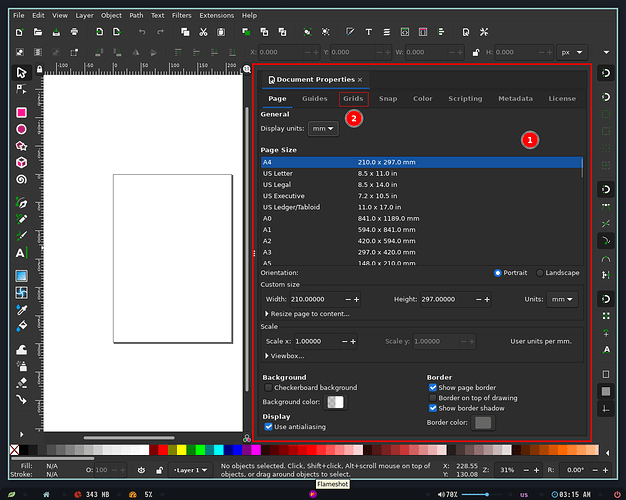The width and height of the screenshot is (626, 500).
Task: Select Landscape orientation
Action: (x=540, y=273)
